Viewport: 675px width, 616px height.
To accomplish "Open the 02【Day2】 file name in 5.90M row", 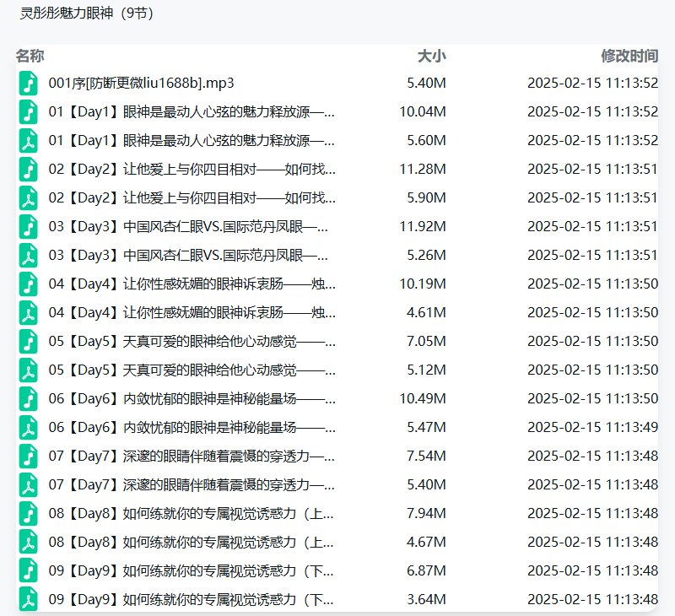I will tap(192, 198).
